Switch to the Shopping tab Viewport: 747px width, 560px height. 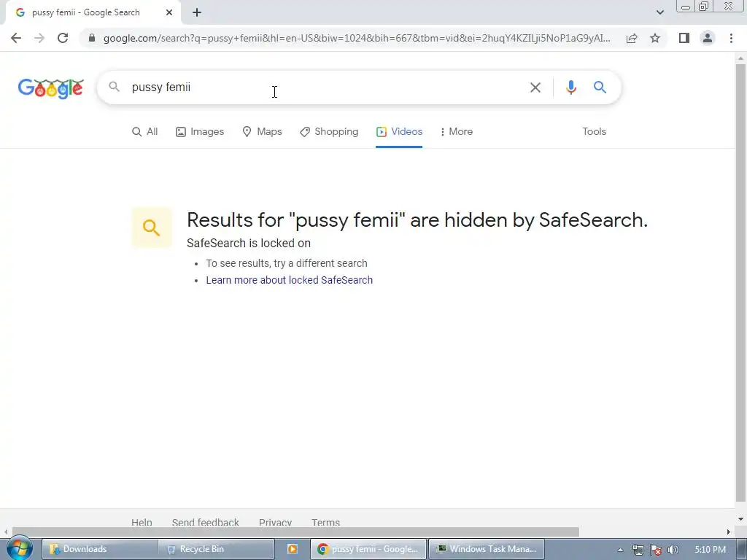[329, 131]
